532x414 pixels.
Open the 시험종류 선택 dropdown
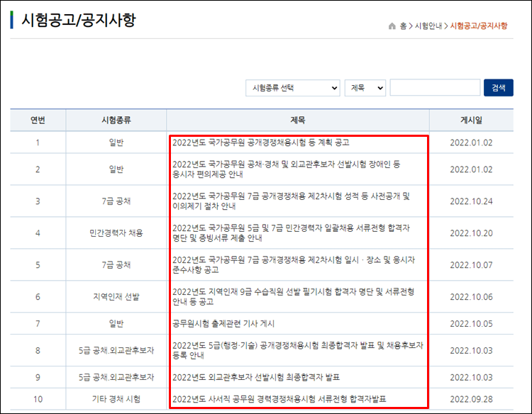[293, 88]
